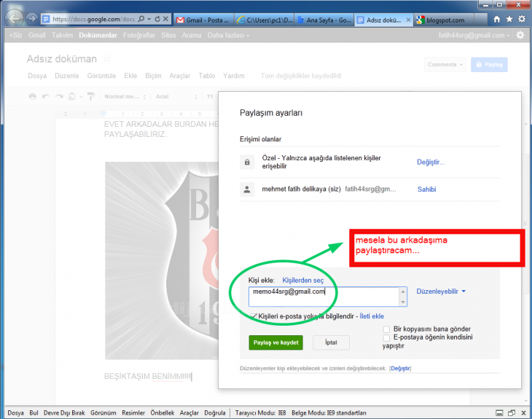Click İleti ekle link
The image size is (532, 419).
(x=372, y=316)
